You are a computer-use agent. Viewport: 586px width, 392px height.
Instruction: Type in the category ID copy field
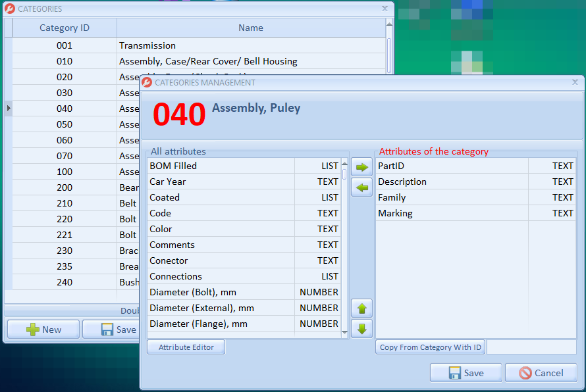coord(531,347)
